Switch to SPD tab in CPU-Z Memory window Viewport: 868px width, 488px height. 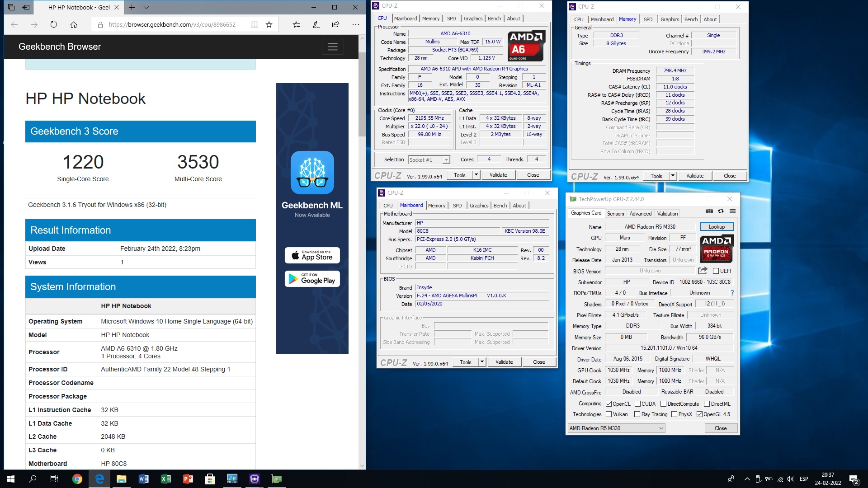point(648,19)
